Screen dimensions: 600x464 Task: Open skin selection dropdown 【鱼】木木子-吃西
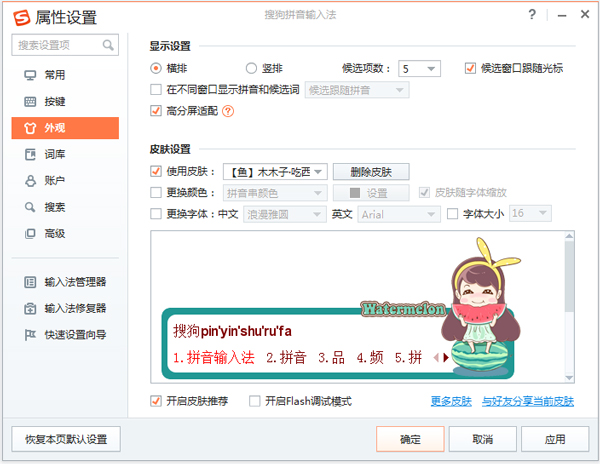pos(275,171)
